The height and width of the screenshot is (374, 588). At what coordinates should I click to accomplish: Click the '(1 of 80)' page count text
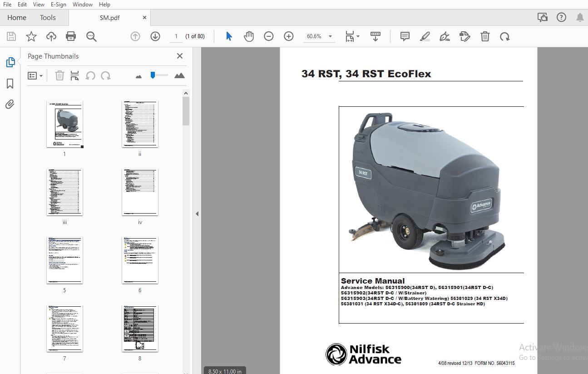pyautogui.click(x=195, y=36)
